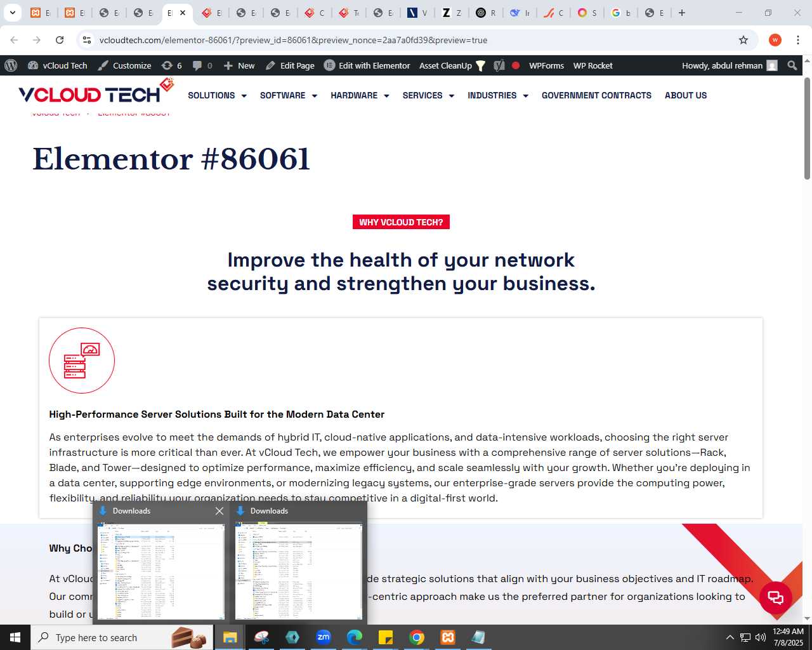Click the red server rack circle icon

pos(82,361)
